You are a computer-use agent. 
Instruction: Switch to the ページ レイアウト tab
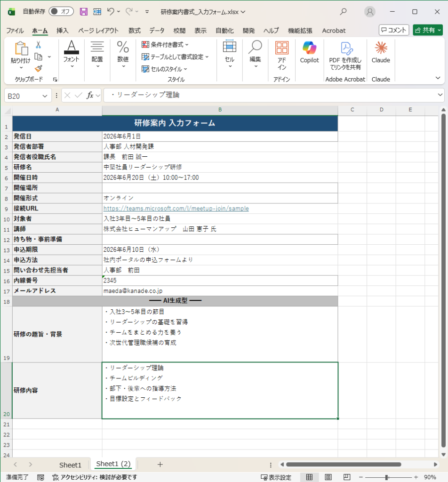click(98, 31)
